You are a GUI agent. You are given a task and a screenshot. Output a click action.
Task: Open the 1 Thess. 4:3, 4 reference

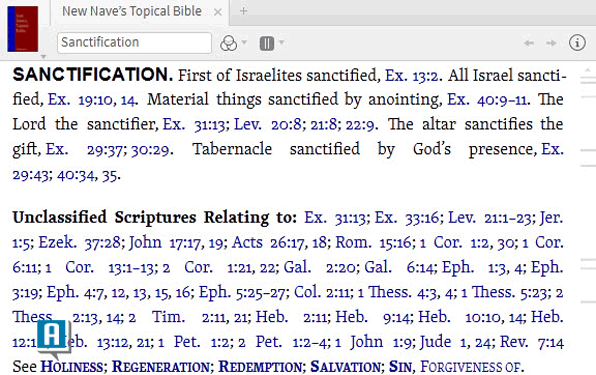coord(406,293)
